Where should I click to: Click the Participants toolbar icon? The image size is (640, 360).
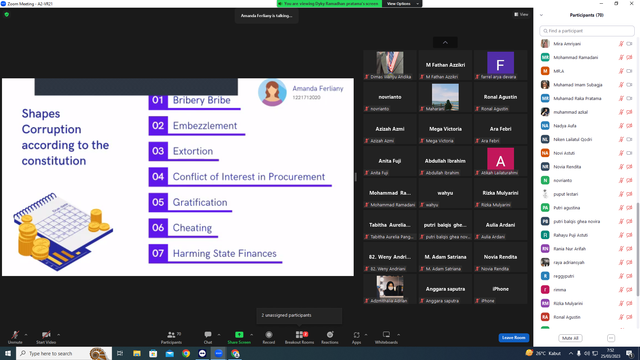click(x=171, y=336)
